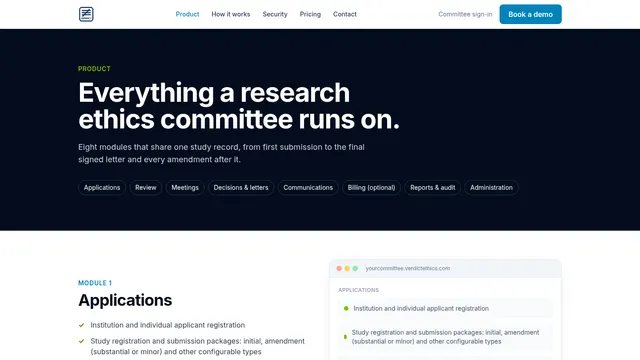
Task: Select the Administration module pill
Action: (491, 188)
